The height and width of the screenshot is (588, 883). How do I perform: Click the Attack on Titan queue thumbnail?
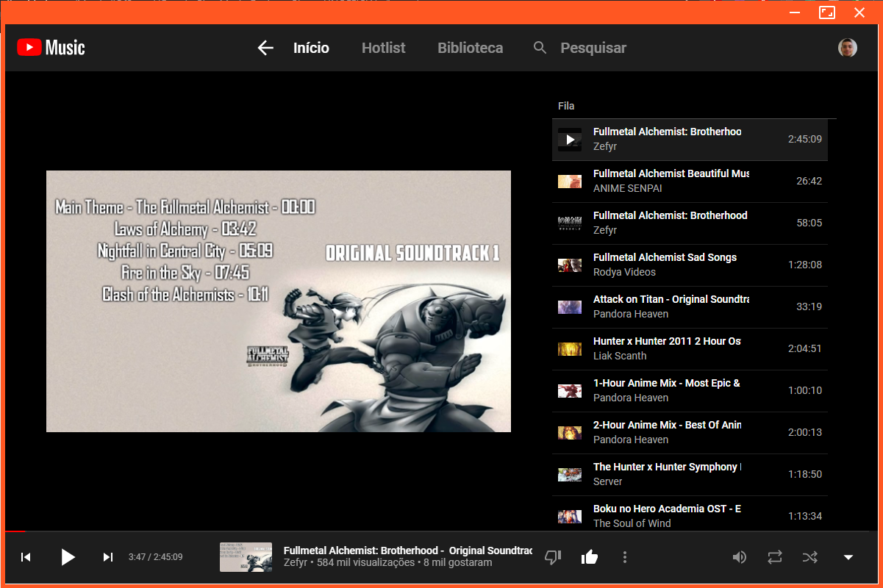click(x=570, y=307)
